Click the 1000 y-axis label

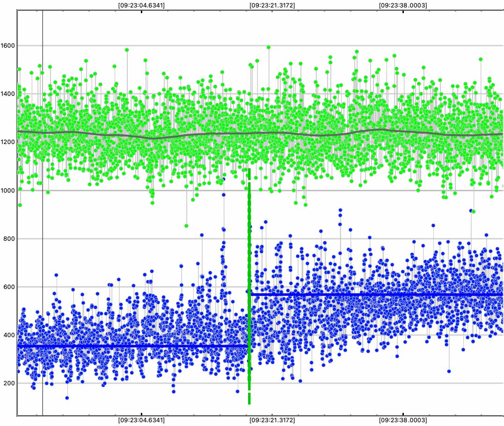pos(7,190)
